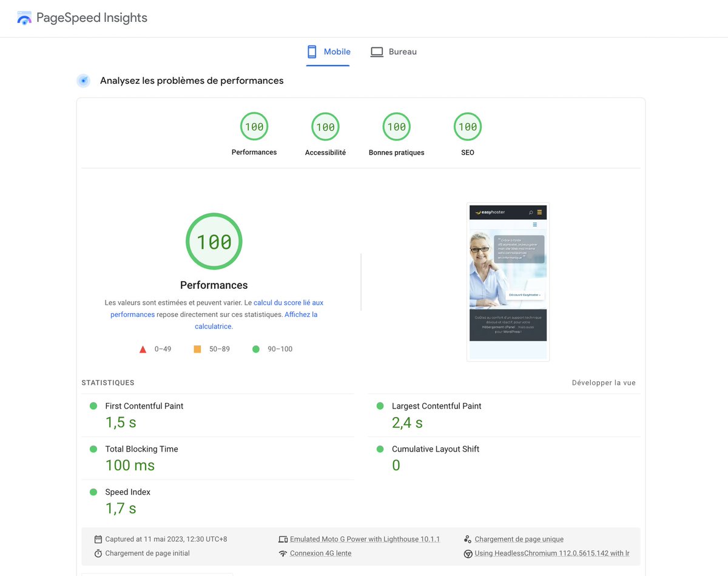Click the stopwatch icon beside Chargement initial
Image resolution: width=728 pixels, height=576 pixels.
(x=98, y=554)
